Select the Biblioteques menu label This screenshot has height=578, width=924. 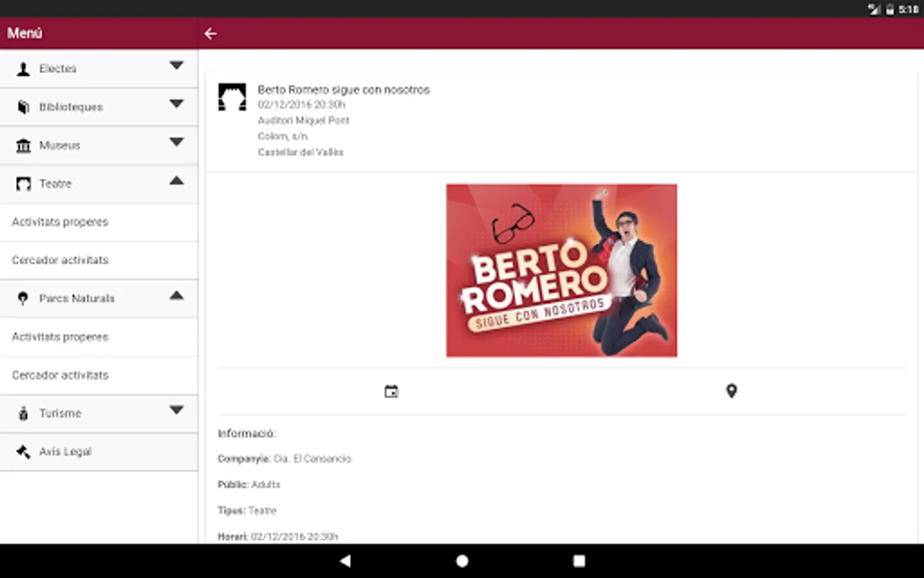(x=71, y=107)
